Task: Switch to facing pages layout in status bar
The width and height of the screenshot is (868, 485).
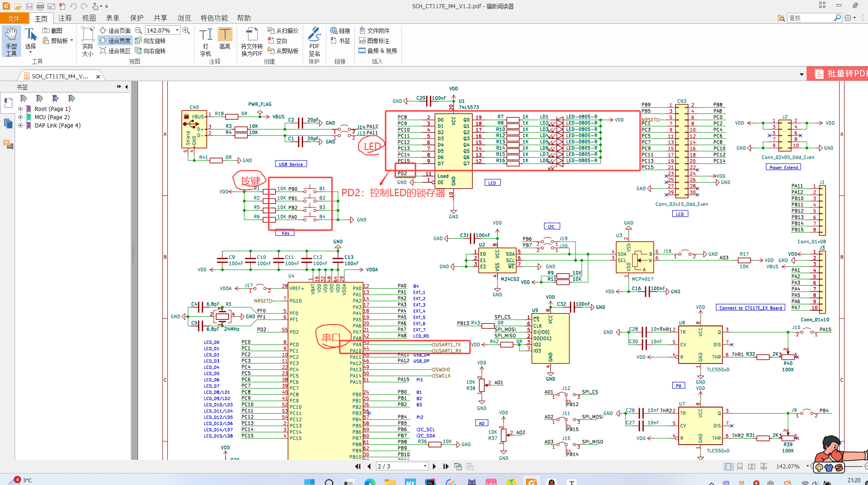Action: coord(752,467)
